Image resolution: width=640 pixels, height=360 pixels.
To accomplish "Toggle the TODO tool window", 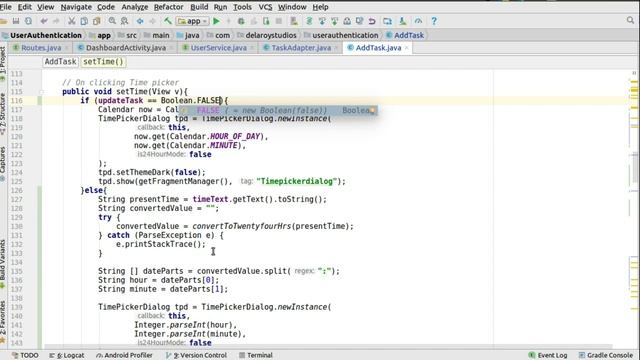I will 25,355.
